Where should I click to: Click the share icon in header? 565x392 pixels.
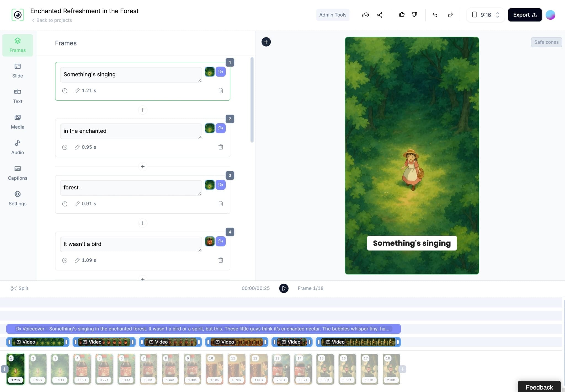point(380,15)
